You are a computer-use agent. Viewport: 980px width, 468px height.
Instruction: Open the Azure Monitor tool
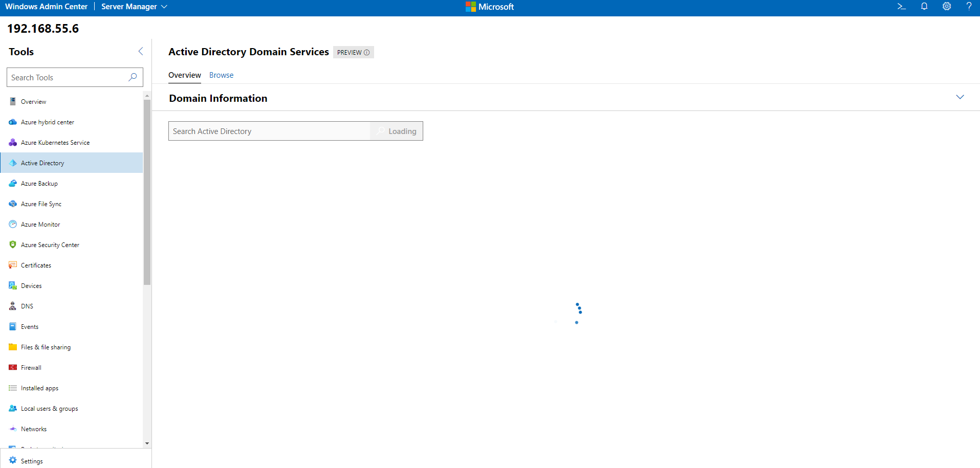[40, 224]
